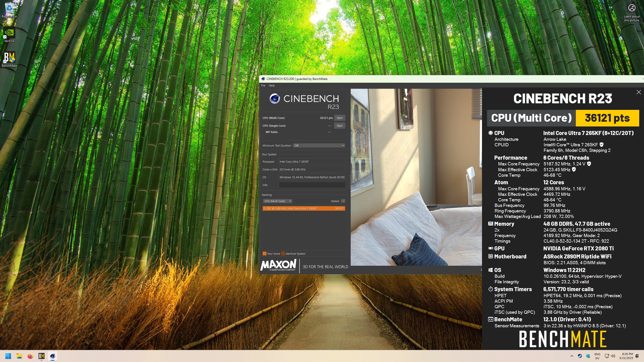Click the CPU chip icon in BenchMate panel
644x362 pixels.
(491, 133)
